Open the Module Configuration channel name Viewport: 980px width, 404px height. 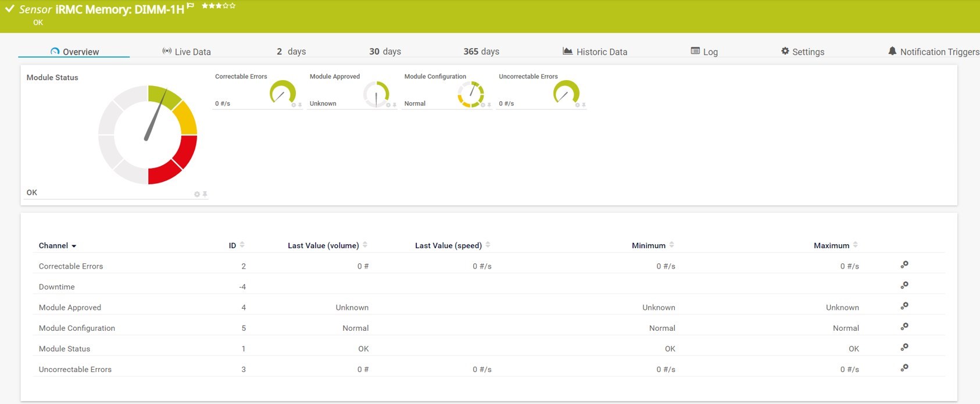click(x=77, y=328)
